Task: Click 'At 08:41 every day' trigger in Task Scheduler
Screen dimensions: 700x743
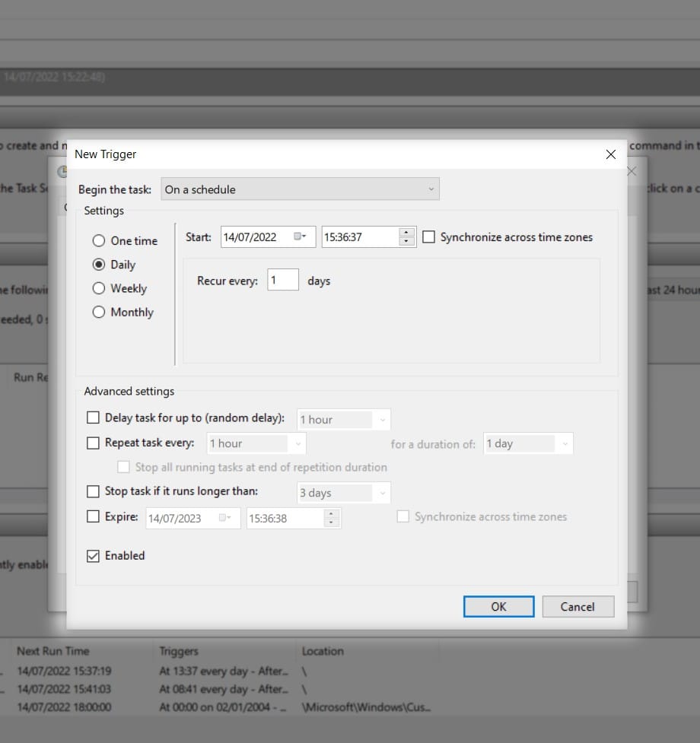Action: [224, 689]
